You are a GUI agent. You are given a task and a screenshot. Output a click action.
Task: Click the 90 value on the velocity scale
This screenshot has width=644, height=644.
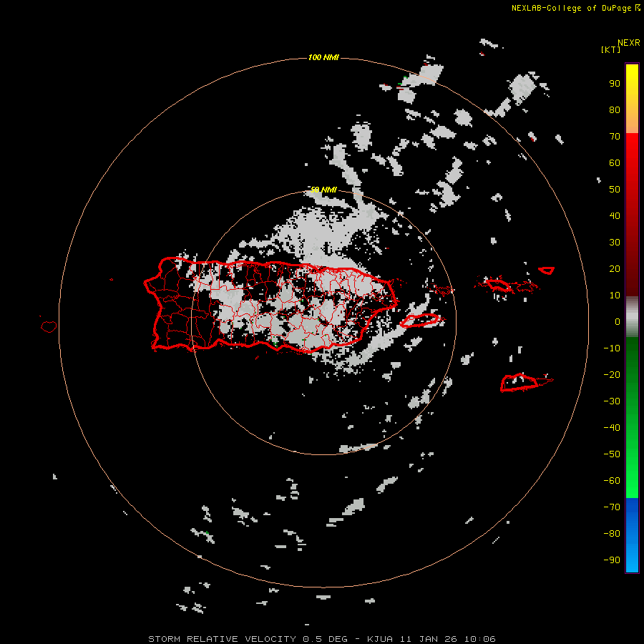tap(615, 84)
